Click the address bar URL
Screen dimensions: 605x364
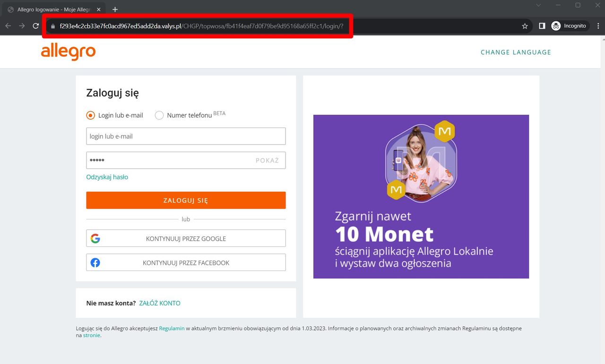(201, 26)
